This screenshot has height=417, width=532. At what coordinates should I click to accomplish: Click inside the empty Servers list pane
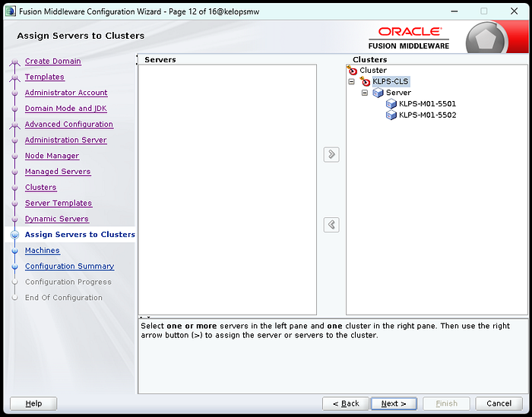tap(227, 190)
